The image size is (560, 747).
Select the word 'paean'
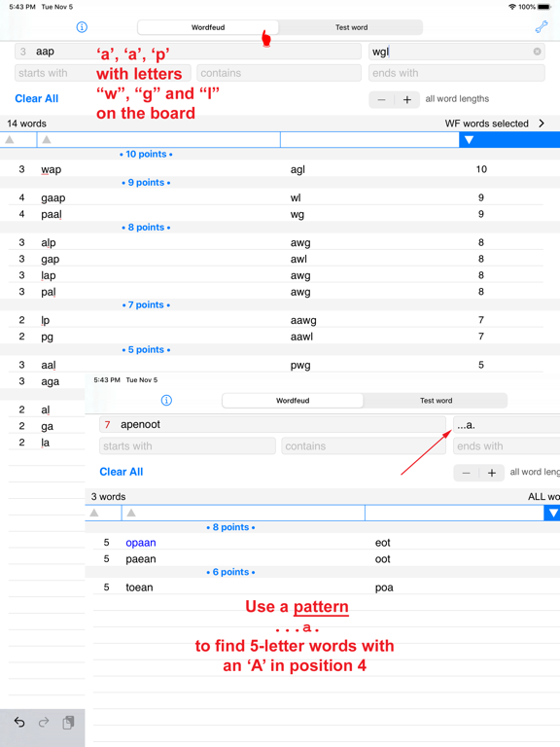[140, 559]
